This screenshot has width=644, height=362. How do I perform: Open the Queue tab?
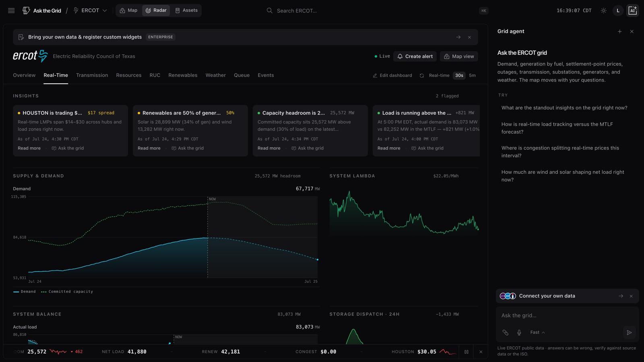coord(242,75)
